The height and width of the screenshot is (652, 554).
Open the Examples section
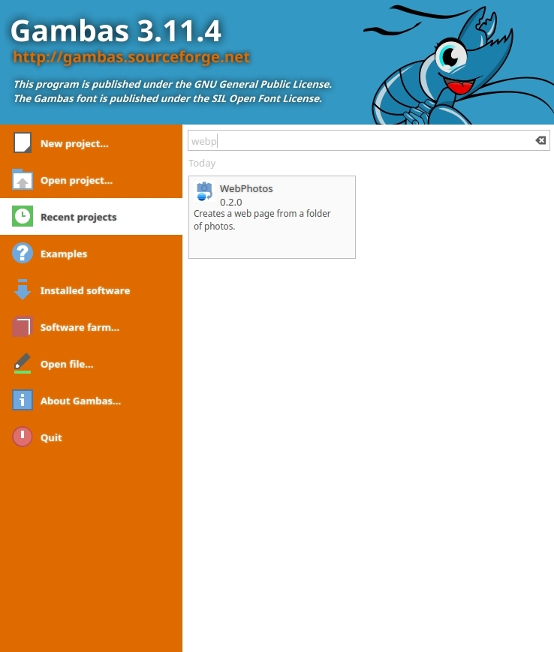[91, 253]
